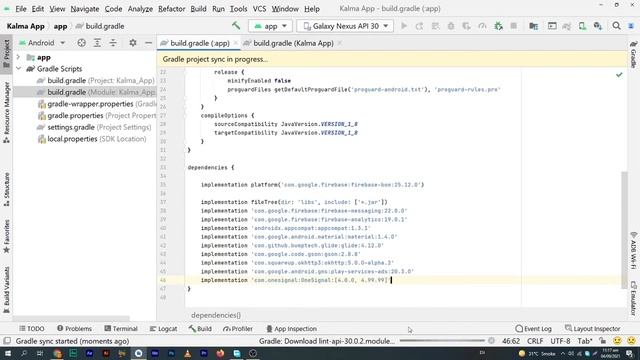
Task: Open project panel settings gear
Action: coord(133,43)
